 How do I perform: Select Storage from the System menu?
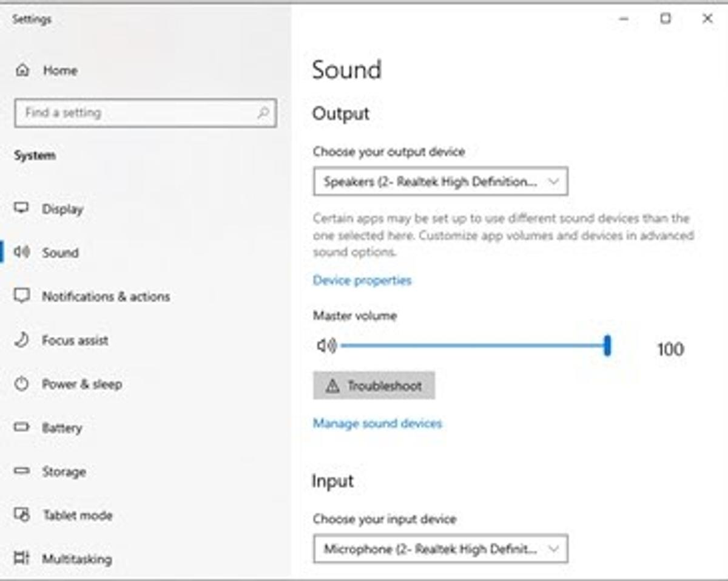tap(64, 472)
